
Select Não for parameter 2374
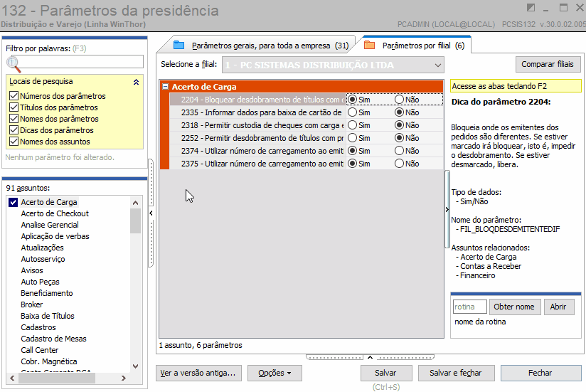[399, 151]
